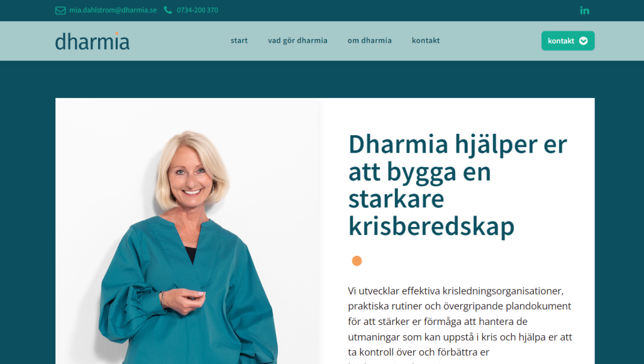Image resolution: width=644 pixels, height=364 pixels.
Task: Click the paragraph line starting with praktiska rutiner
Action: (460, 306)
